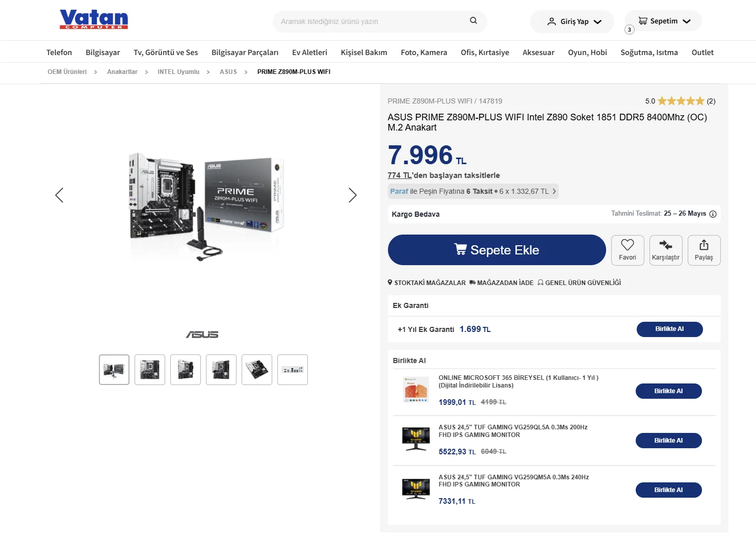This screenshot has width=756, height=540.
Task: Click the search magnifier icon
Action: pos(474,20)
